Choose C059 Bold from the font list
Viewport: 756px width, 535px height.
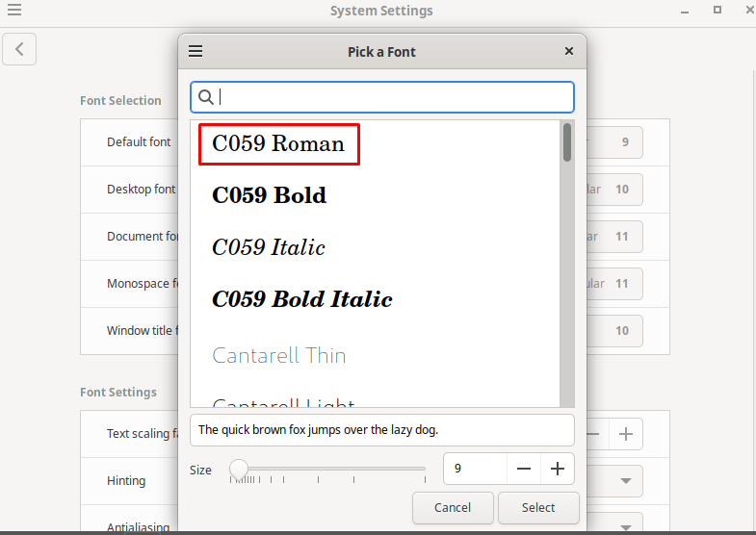click(269, 195)
